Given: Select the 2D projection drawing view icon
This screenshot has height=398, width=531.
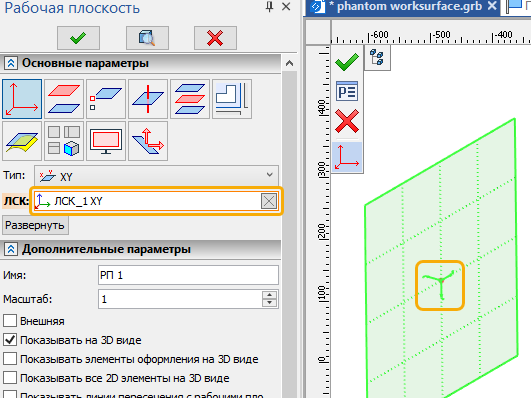Looking at the screenshot, I should click(232, 99).
